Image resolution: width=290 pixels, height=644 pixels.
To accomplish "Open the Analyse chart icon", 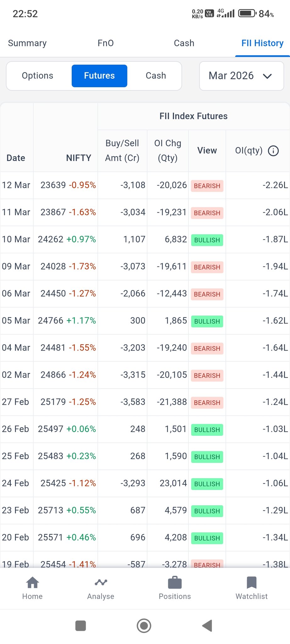I will point(101,583).
